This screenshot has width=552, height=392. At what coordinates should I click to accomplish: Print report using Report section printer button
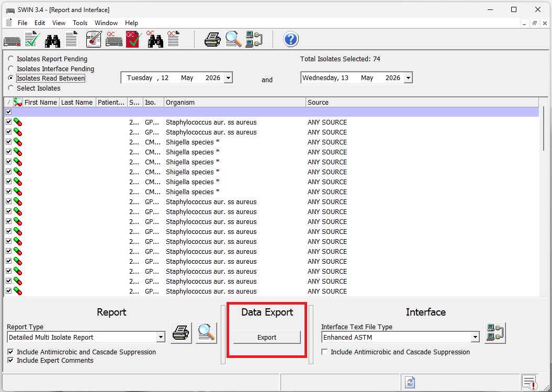182,333
